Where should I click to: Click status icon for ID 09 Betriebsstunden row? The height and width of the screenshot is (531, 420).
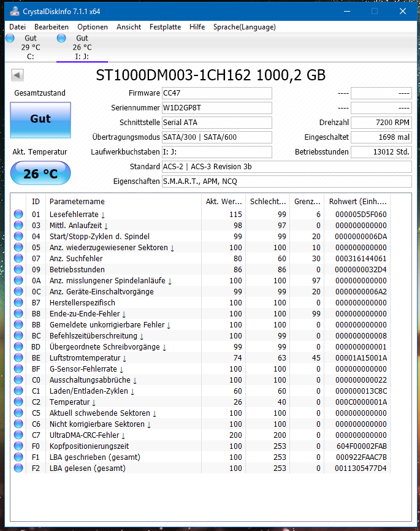pyautogui.click(x=18, y=269)
